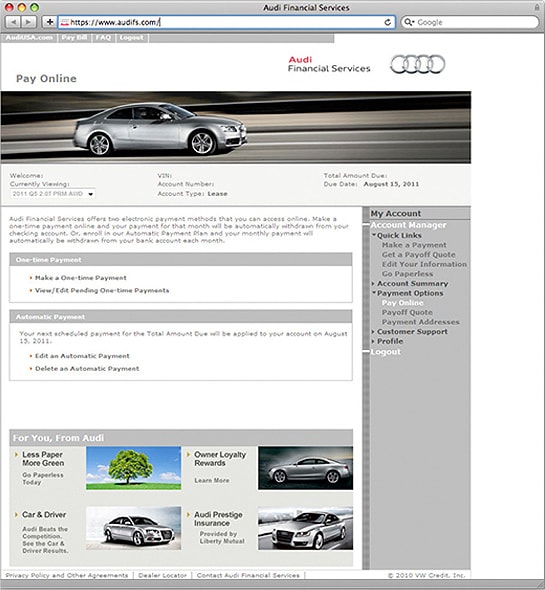The height and width of the screenshot is (590, 545).
Task: Click Delete an Automatic Payment
Action: (x=87, y=369)
